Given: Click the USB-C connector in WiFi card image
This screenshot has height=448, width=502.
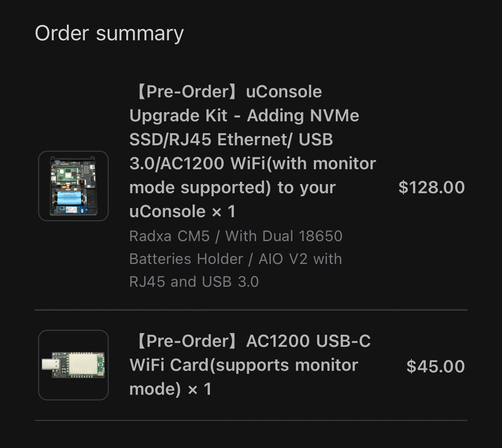Looking at the screenshot, I should (x=50, y=365).
